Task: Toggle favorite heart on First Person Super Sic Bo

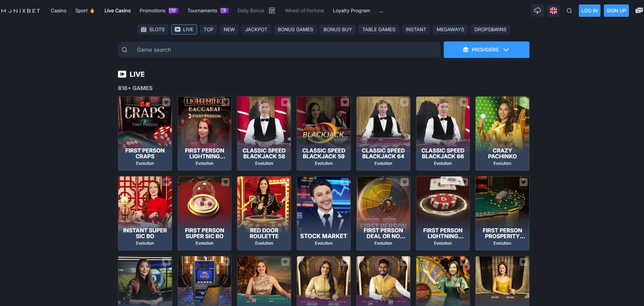Action: [226, 182]
